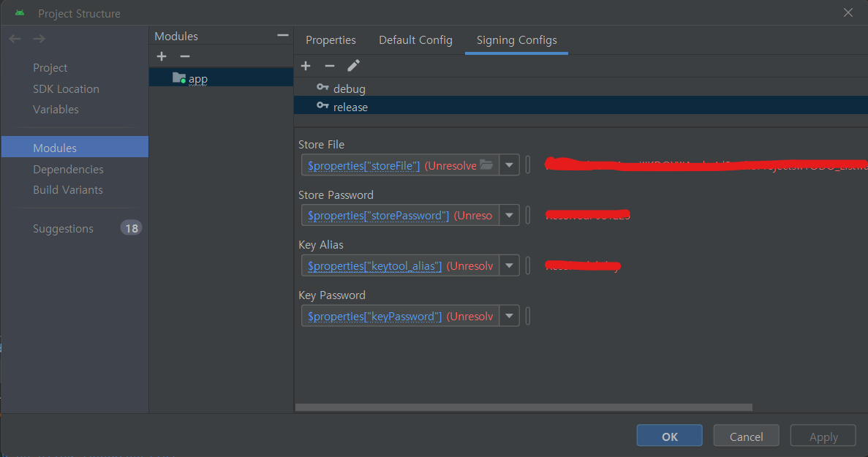Add a new signing config with plus icon

[x=306, y=66]
